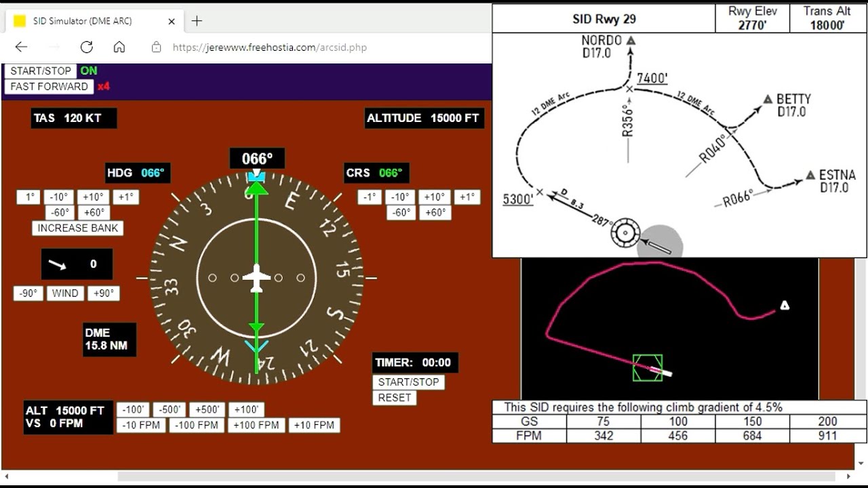
Task: Increase heading by 1 degree
Action: click(x=125, y=197)
